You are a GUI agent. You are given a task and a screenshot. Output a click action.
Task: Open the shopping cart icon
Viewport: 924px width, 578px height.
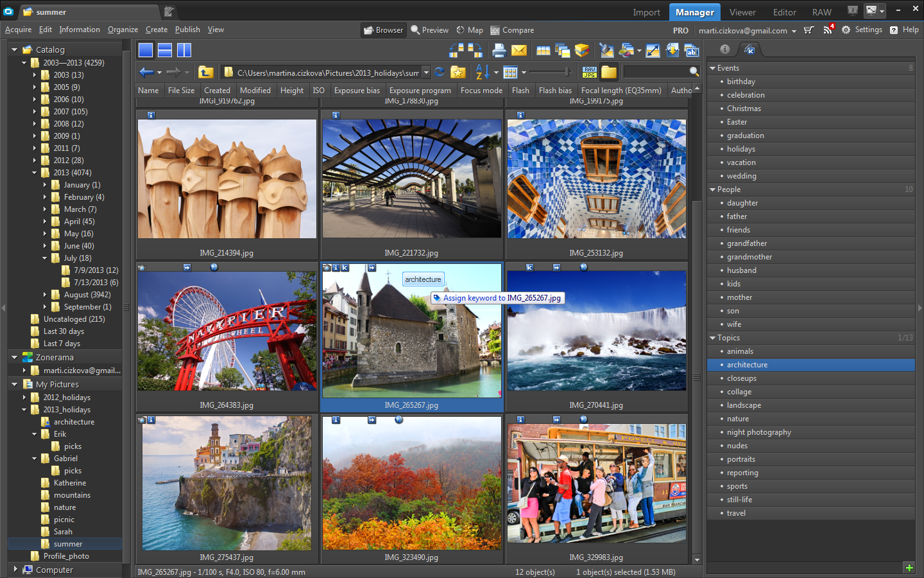click(809, 30)
